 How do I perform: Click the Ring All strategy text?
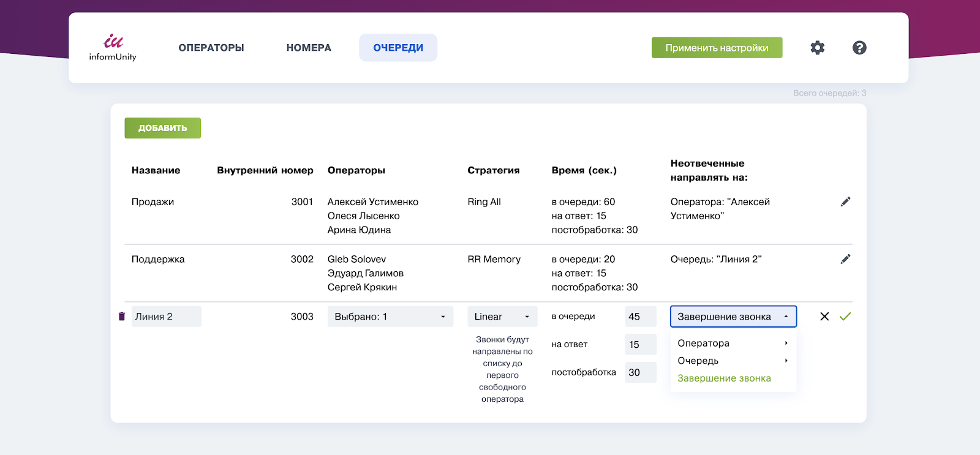point(484,202)
